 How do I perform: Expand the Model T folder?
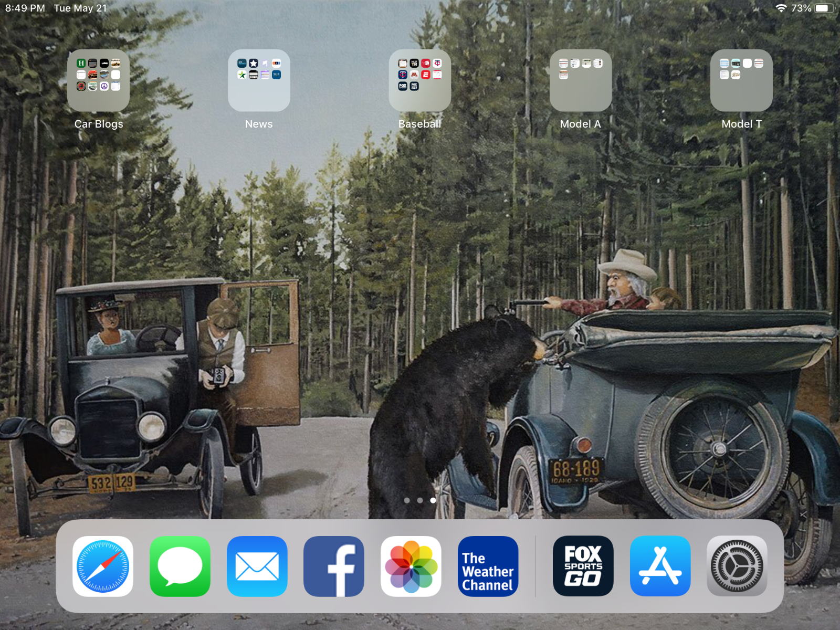(x=741, y=80)
